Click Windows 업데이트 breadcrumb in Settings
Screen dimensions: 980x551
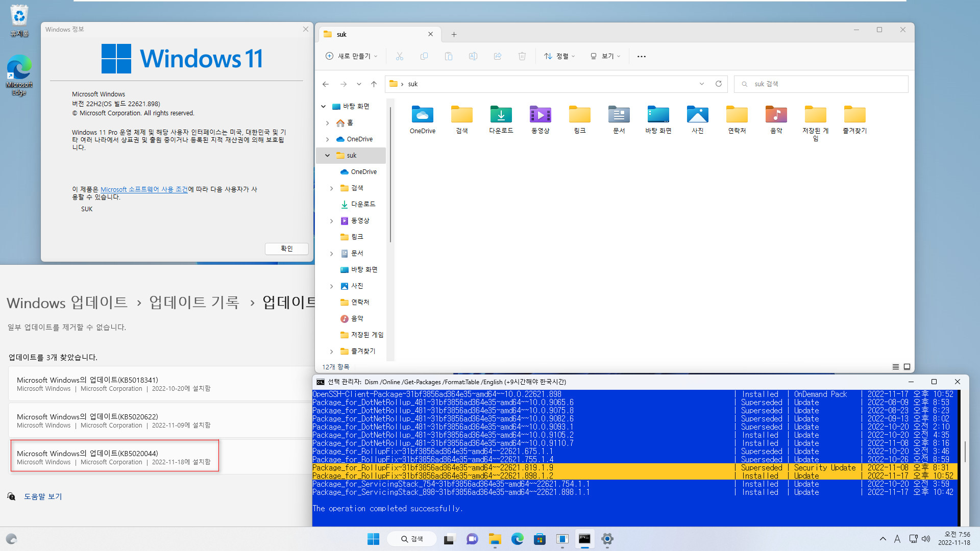[67, 303]
